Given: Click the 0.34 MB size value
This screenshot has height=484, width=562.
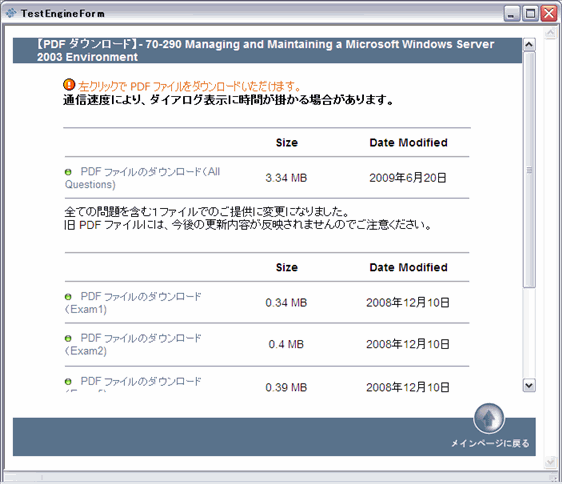Looking at the screenshot, I should click(x=286, y=303).
